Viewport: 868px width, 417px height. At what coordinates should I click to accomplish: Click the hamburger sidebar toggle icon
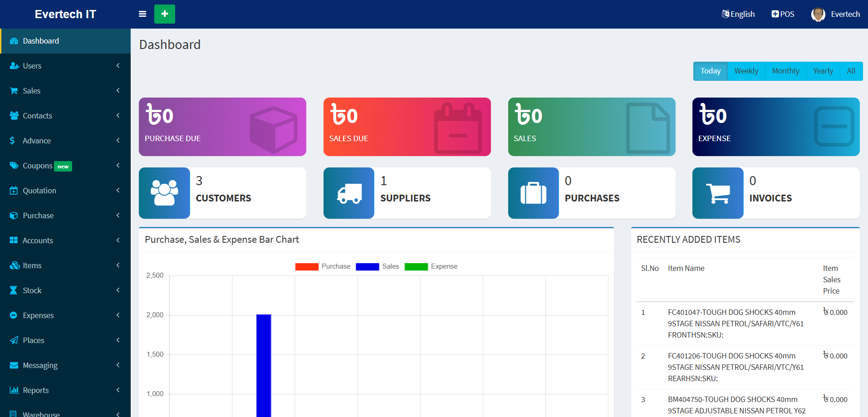tap(142, 14)
